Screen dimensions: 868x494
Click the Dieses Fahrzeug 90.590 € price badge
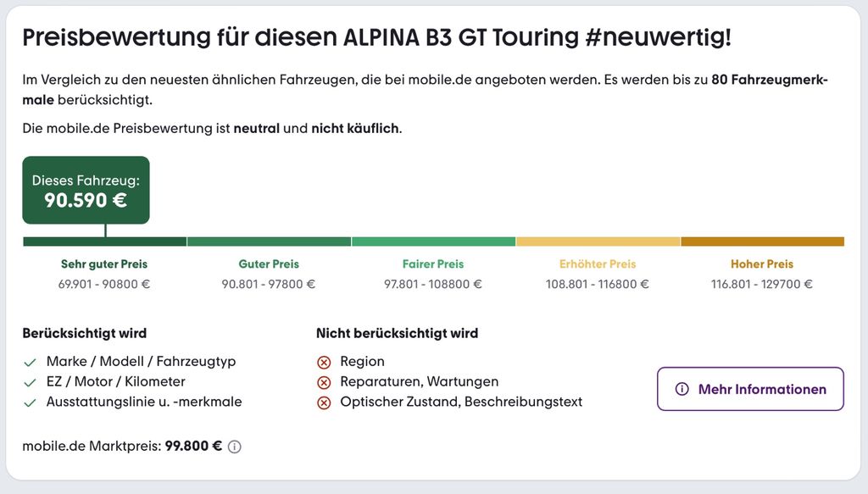tap(86, 191)
